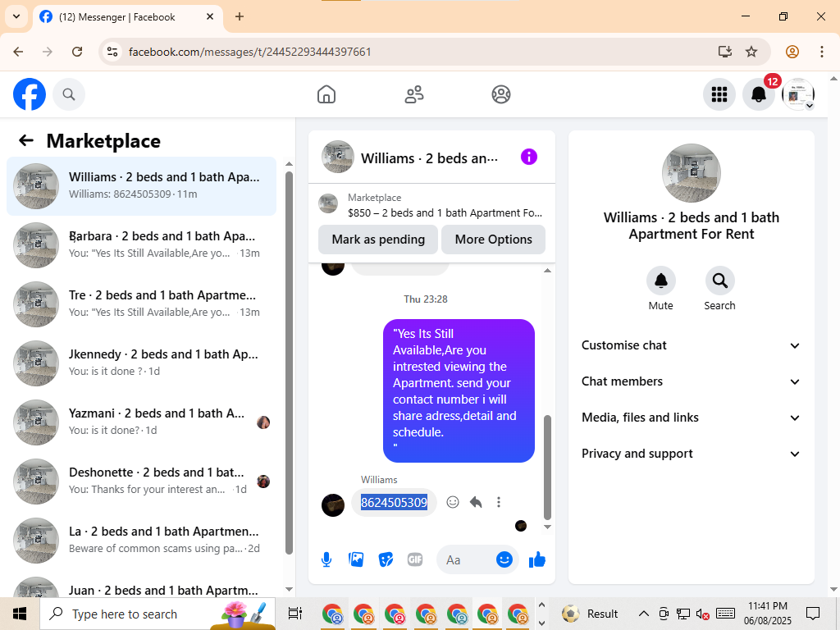Reply to the 8624505309 message
The width and height of the screenshot is (840, 630).
[476, 502]
